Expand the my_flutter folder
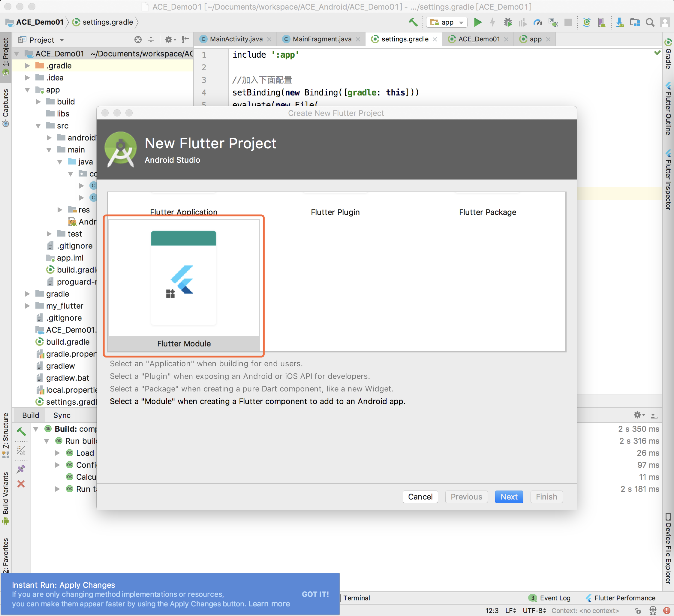 pos(27,306)
